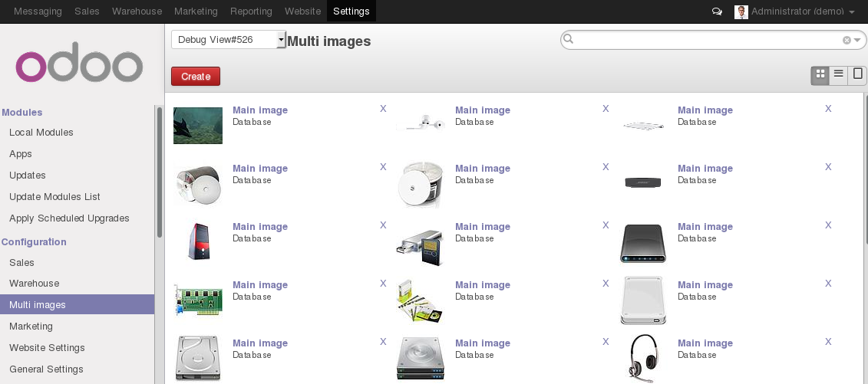Focus the search input field
This screenshot has width=868, height=384.
pyautogui.click(x=706, y=40)
